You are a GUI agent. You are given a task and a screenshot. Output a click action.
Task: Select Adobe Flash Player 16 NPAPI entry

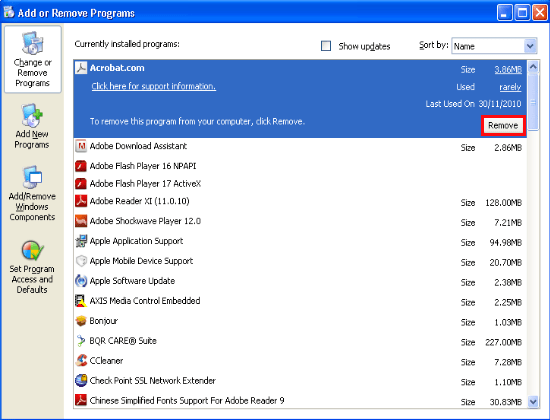pos(143,166)
